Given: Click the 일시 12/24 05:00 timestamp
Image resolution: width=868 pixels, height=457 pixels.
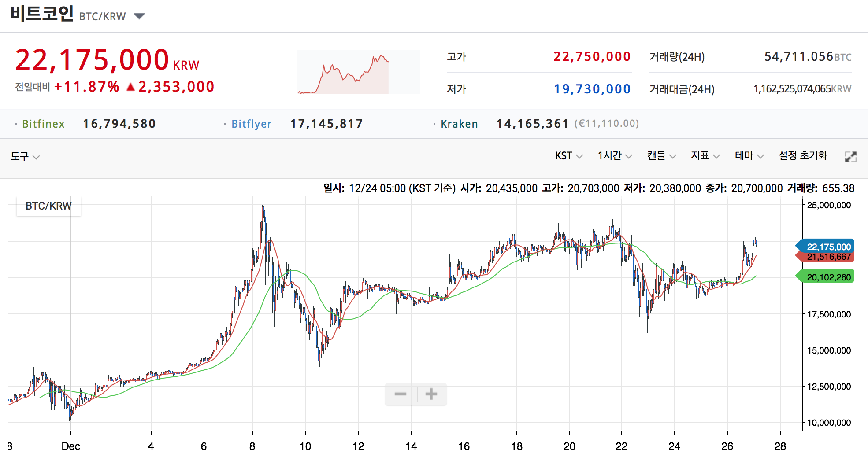Looking at the screenshot, I should pos(389,188).
